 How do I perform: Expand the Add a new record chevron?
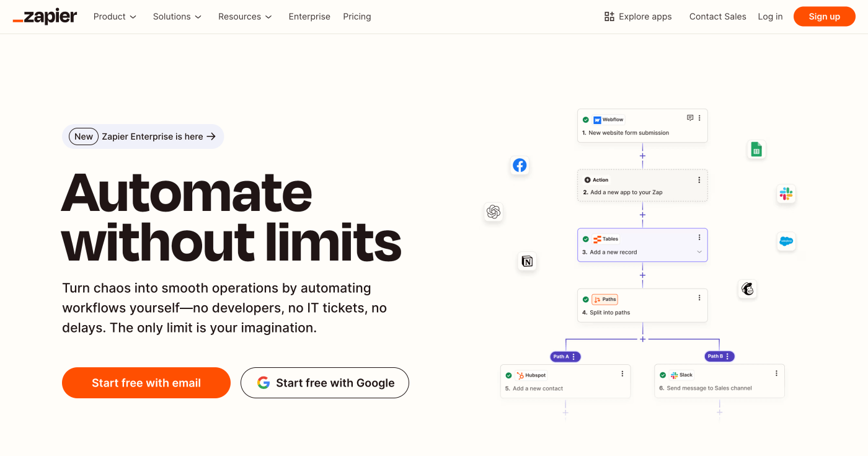699,252
